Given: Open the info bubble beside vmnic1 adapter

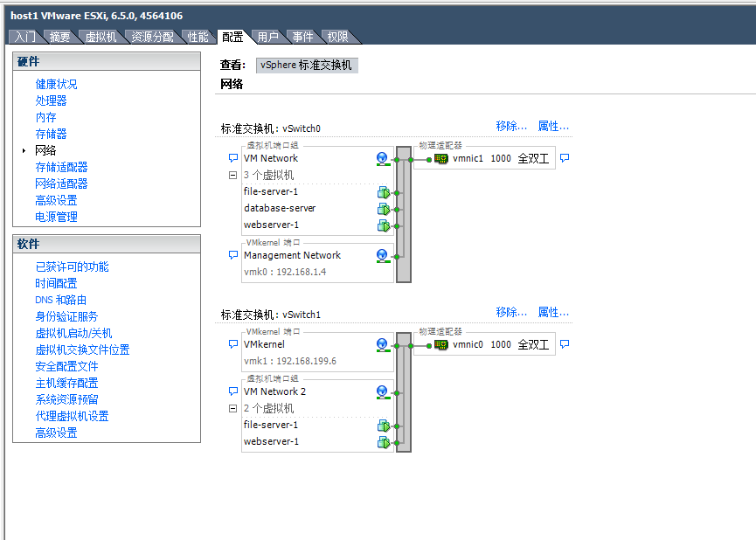Looking at the screenshot, I should tap(565, 158).
